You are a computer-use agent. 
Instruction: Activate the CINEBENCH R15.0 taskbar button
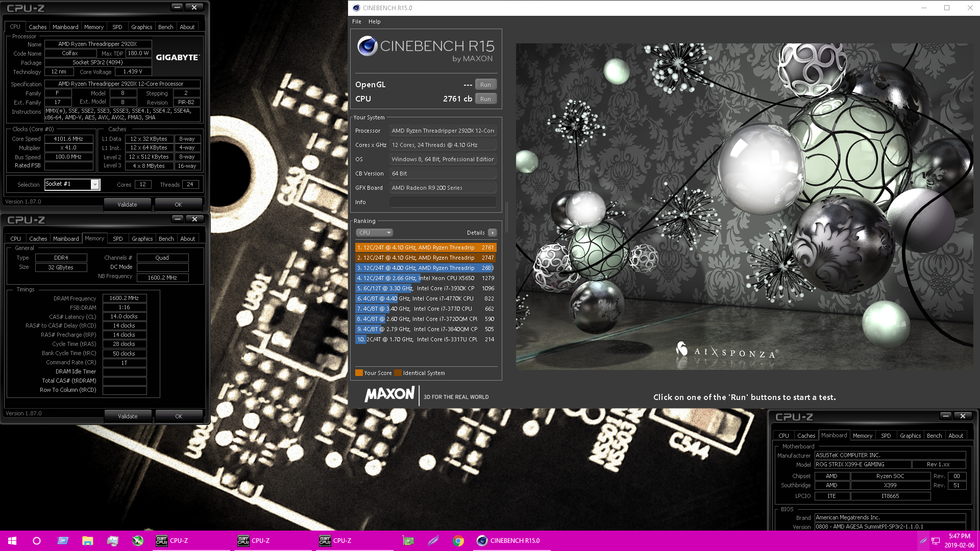512,541
